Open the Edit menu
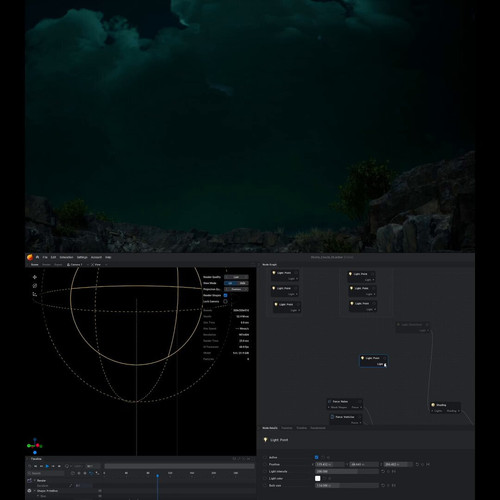This screenshot has width=500, height=500. pyautogui.click(x=53, y=257)
